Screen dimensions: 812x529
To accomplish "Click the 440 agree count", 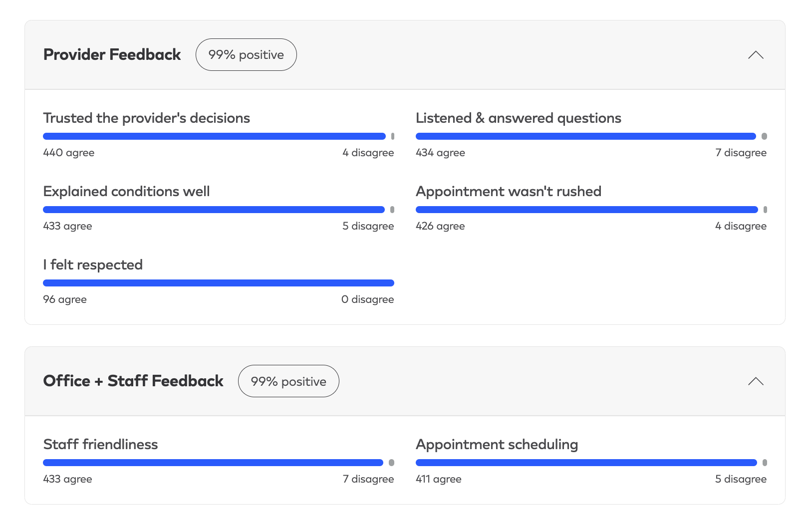I will tap(69, 153).
